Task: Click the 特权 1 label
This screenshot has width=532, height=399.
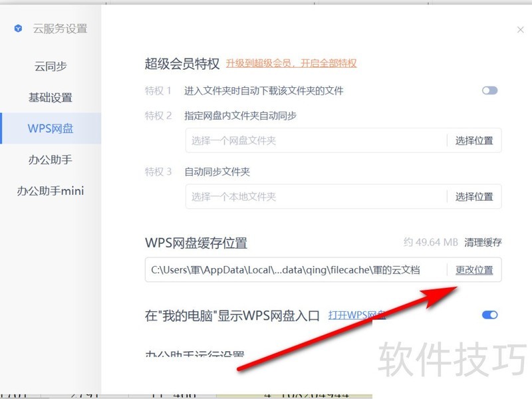Action: (x=158, y=91)
